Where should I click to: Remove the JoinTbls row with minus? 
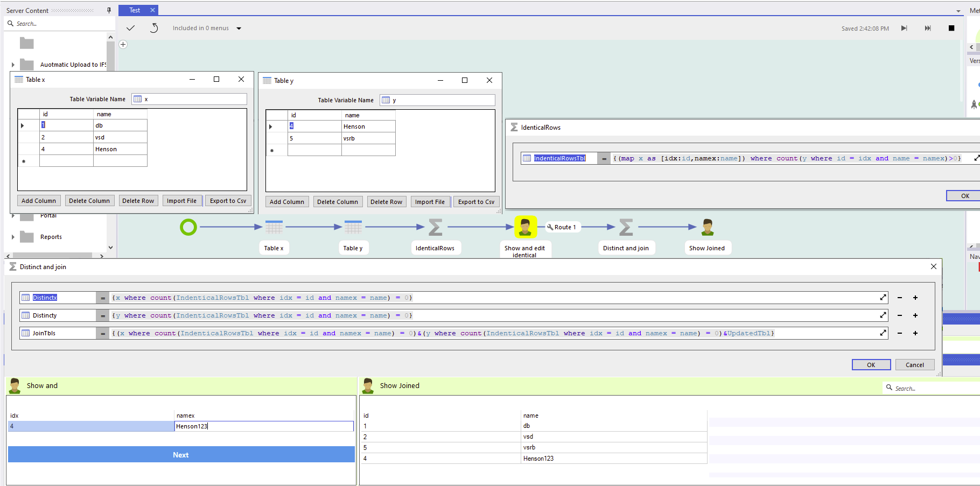[900, 333]
